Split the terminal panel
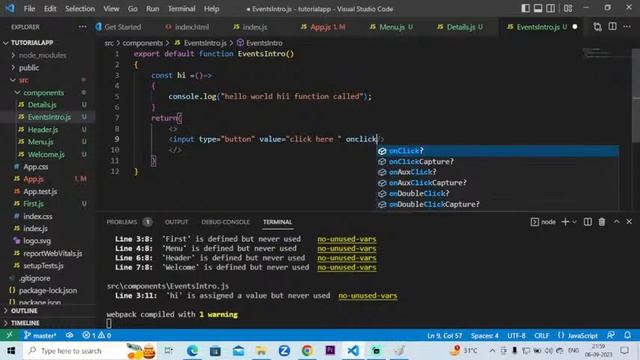The width and height of the screenshot is (640, 360). [588, 222]
